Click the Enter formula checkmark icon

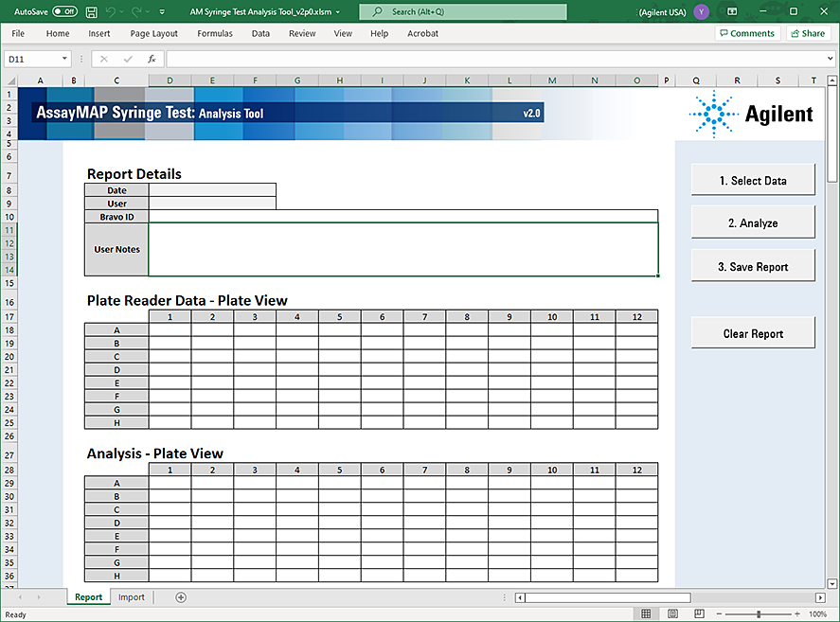(x=128, y=59)
